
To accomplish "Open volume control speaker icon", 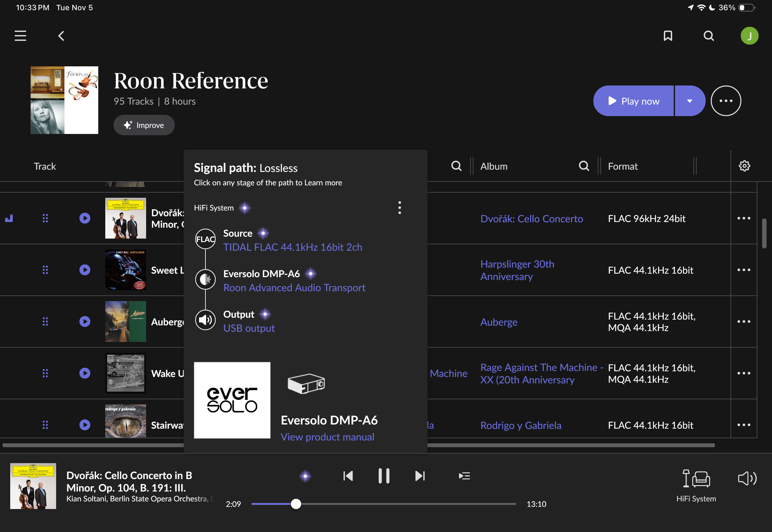I will click(747, 479).
